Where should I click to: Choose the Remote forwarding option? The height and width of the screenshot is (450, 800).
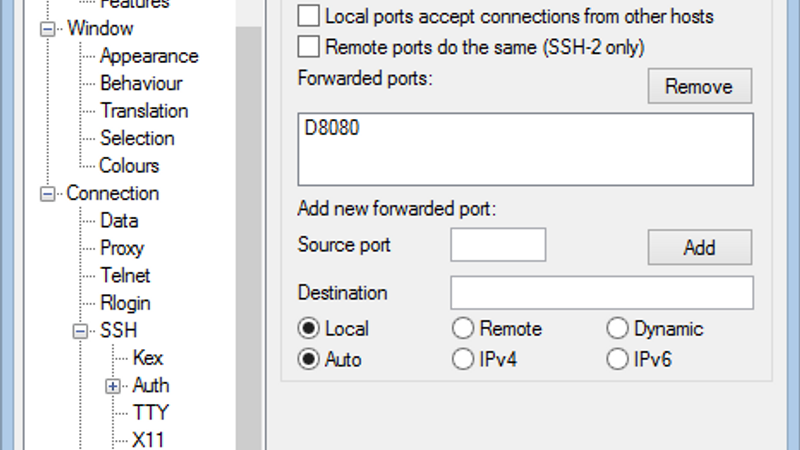point(463,329)
